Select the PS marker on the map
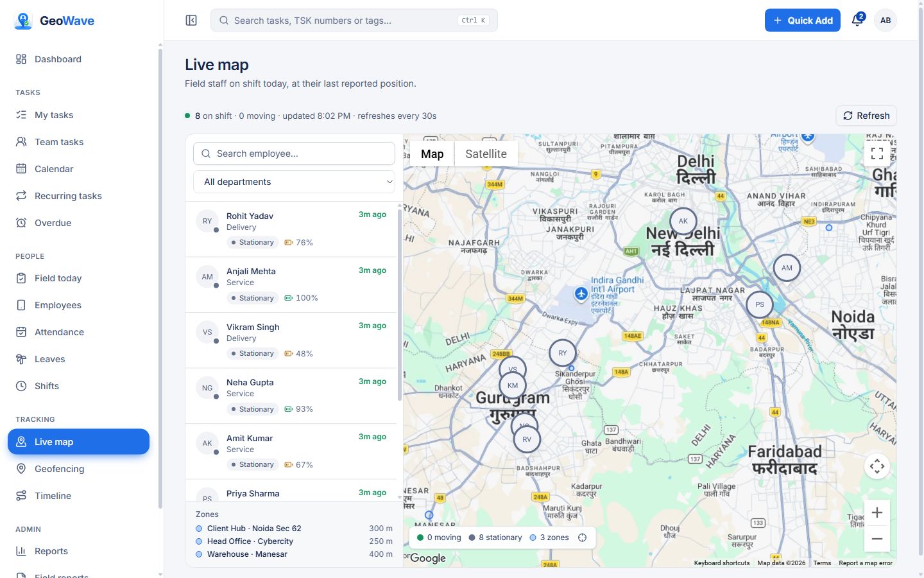Viewport: 924px width, 578px height. point(760,304)
